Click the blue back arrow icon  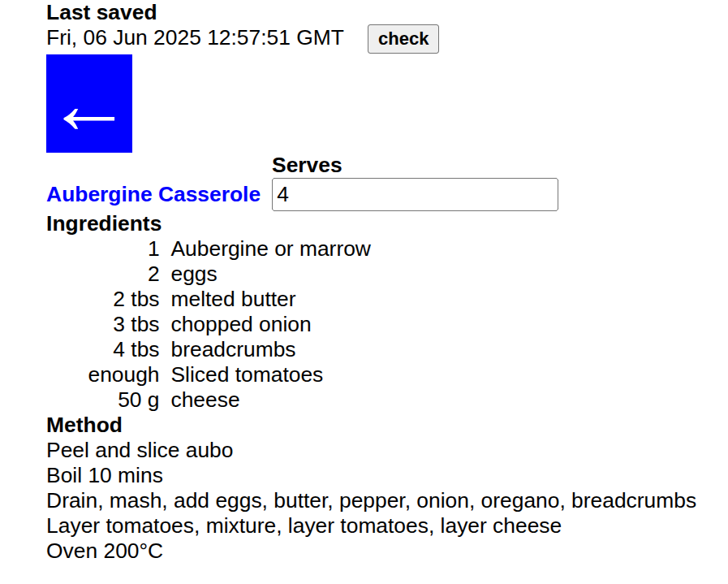[88, 103]
